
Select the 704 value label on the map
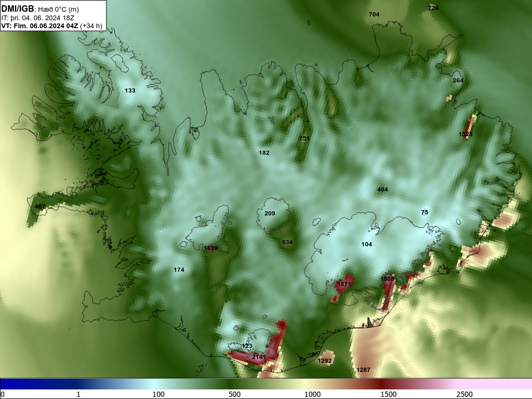point(374,14)
